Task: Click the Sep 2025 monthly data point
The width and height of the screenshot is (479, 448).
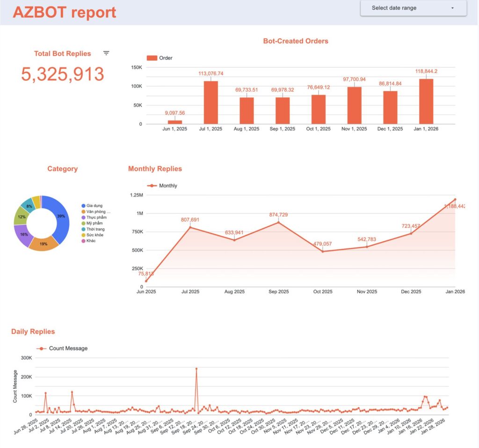Action: coord(279,223)
